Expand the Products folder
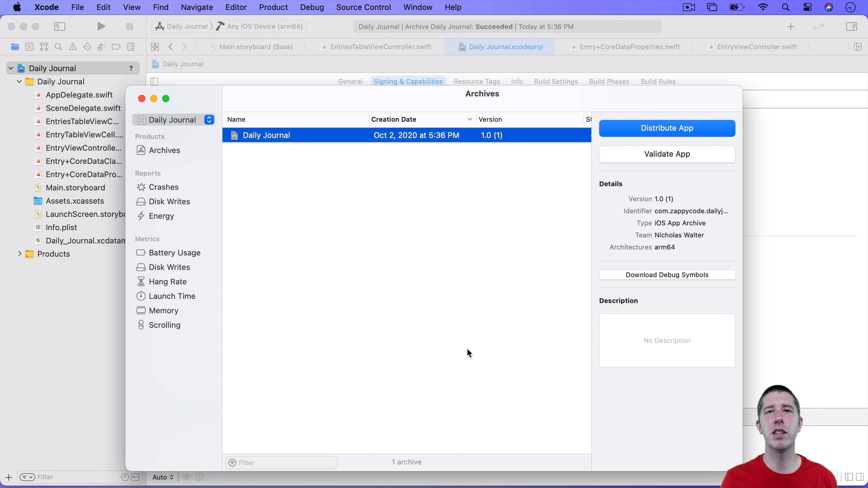The image size is (868, 488). pyautogui.click(x=19, y=254)
